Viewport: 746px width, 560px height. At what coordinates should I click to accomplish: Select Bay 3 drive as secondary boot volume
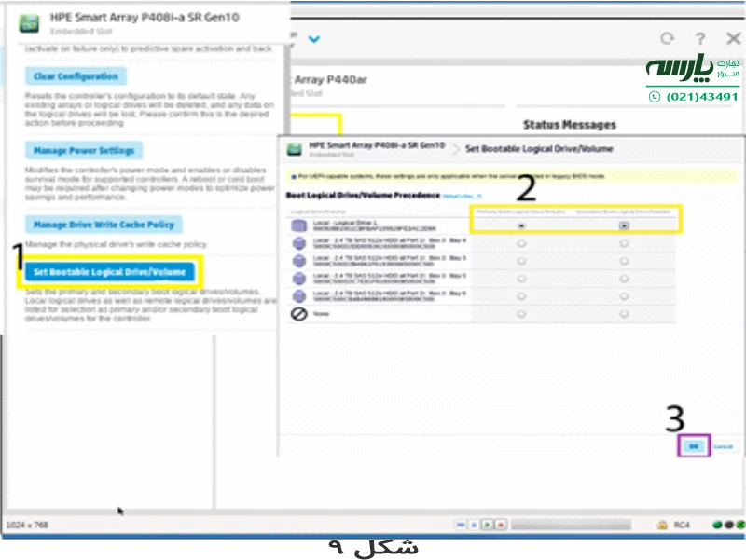coord(624,261)
